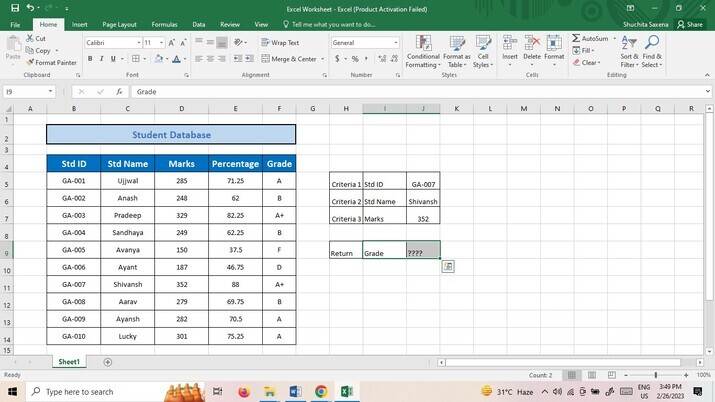Click the Format cells icon
Viewport: 715px width, 402px height.
(554, 43)
